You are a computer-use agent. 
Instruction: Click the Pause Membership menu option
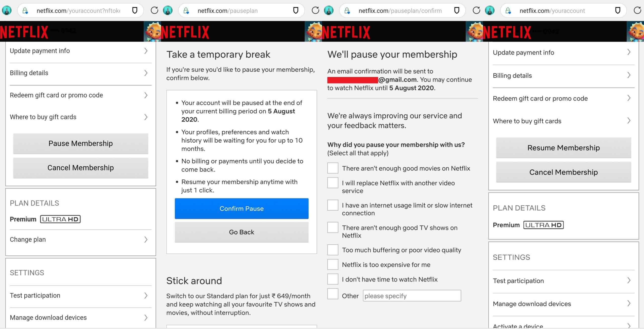click(80, 143)
